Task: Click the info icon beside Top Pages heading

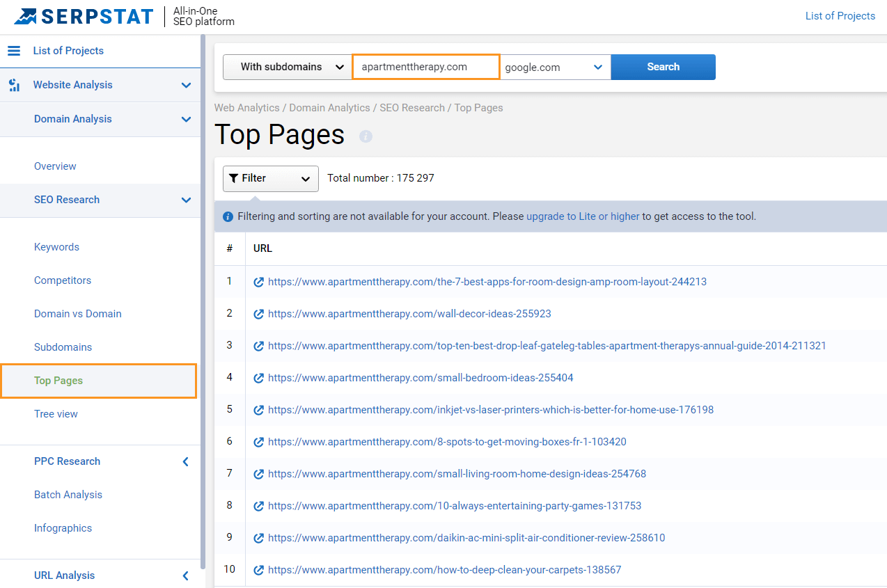Action: coord(366,136)
